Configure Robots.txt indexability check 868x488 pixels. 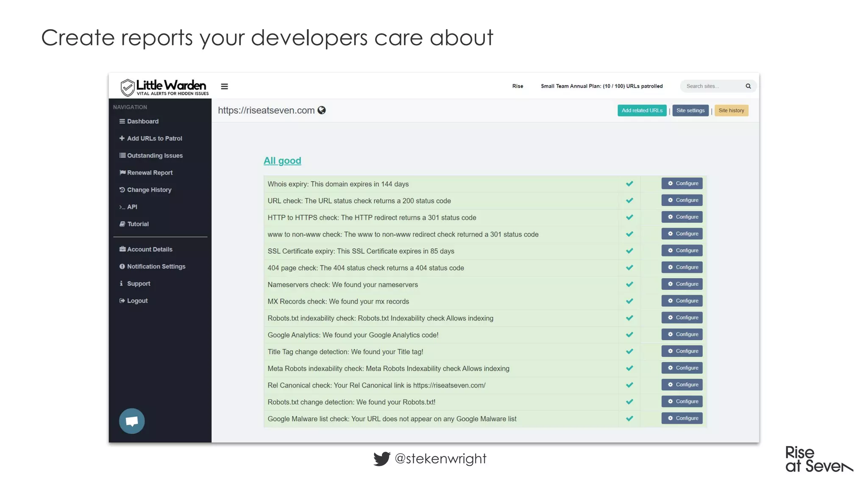[682, 318]
